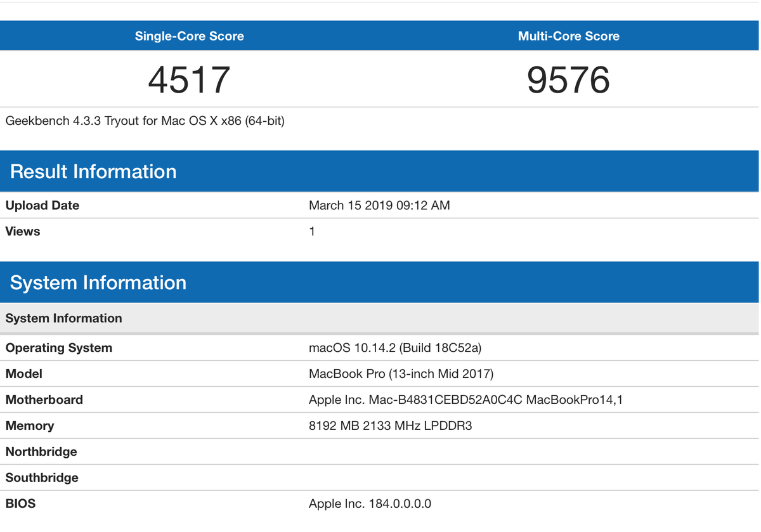This screenshot has height=532, width=761.
Task: Select MacBook Pro (13-inch Mid 2017) value
Action: [401, 373]
